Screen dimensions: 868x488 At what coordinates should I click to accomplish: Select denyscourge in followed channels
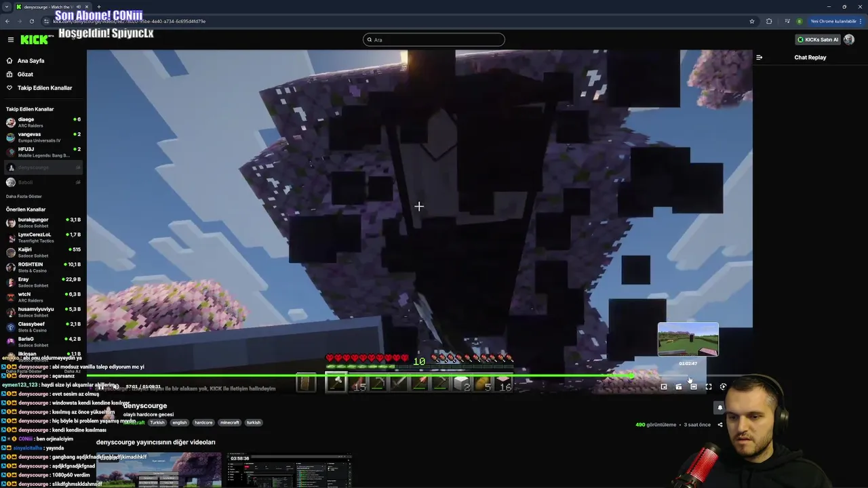42,167
